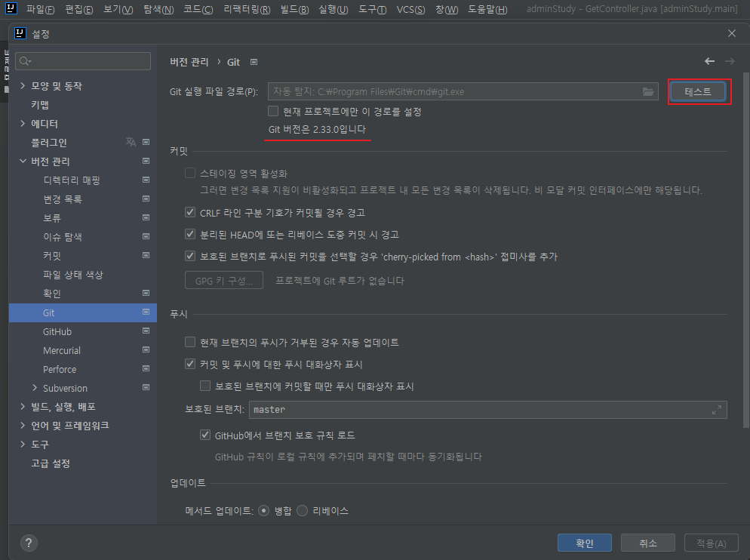Click the 버전 관리 breadcrumb link
The width and height of the screenshot is (750, 560).
click(189, 62)
